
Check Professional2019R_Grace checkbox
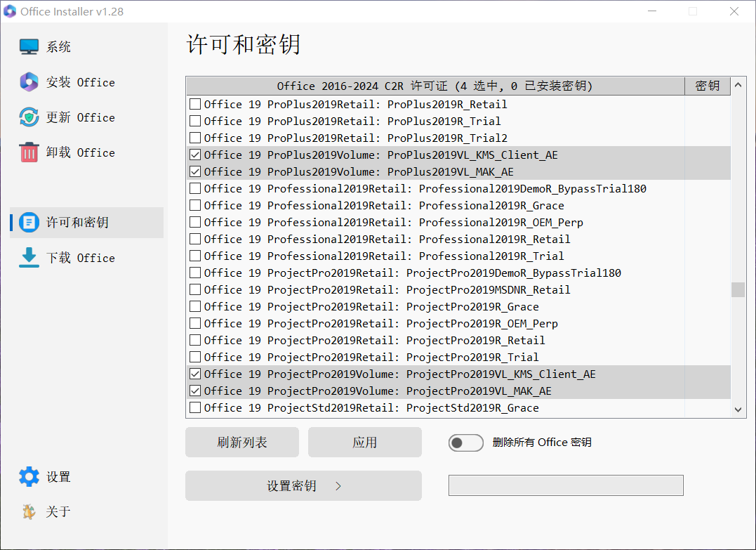coord(195,206)
